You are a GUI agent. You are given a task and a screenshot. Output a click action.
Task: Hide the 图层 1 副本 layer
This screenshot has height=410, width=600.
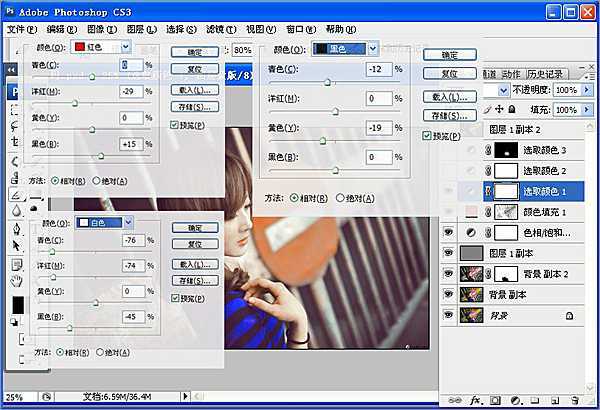click(448, 253)
